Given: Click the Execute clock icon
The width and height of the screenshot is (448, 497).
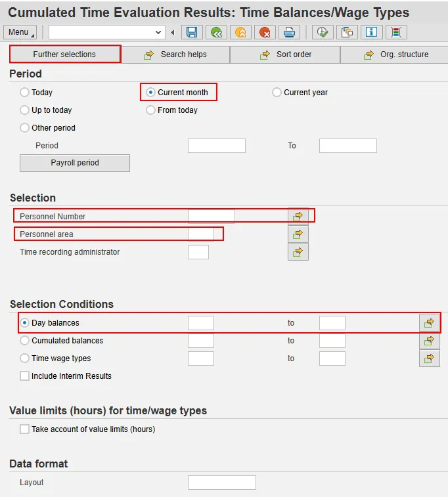Looking at the screenshot, I should coord(323,32).
